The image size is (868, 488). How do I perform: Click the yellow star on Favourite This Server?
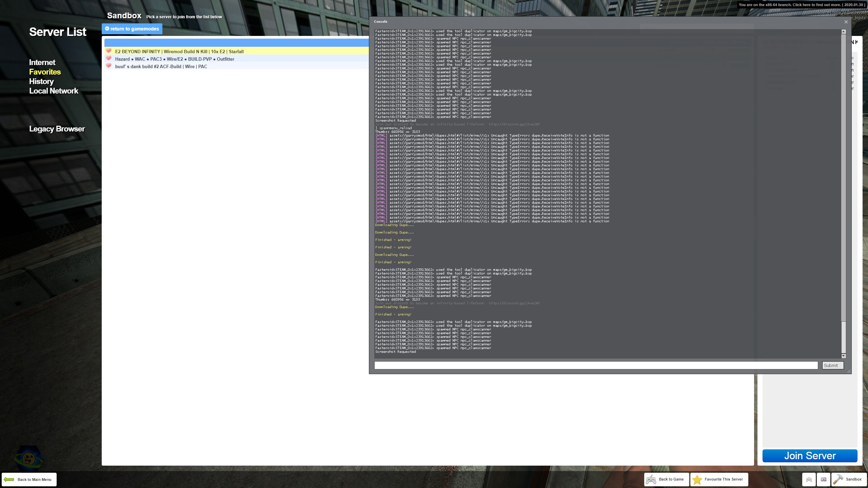click(697, 479)
